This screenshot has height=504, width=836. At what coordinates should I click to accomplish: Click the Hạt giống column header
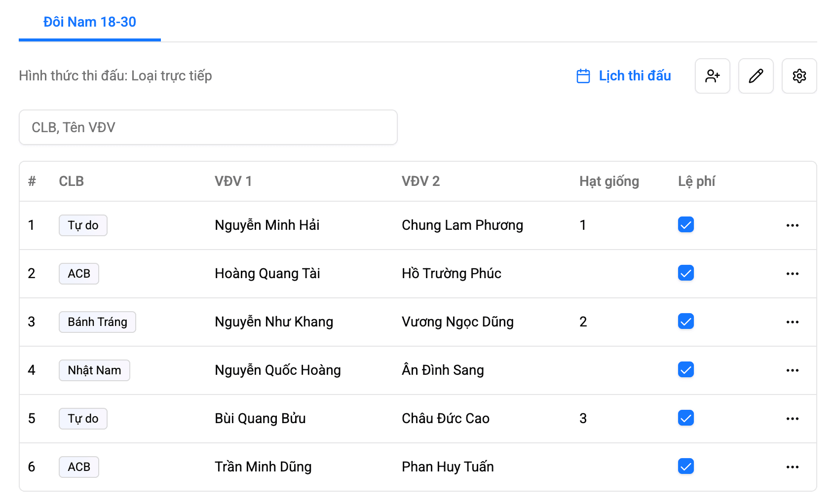pyautogui.click(x=609, y=181)
